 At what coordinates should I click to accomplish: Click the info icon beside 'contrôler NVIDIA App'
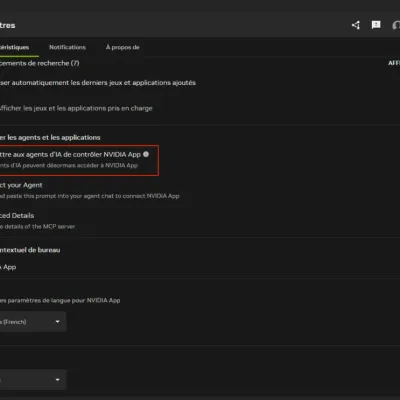[x=146, y=154]
